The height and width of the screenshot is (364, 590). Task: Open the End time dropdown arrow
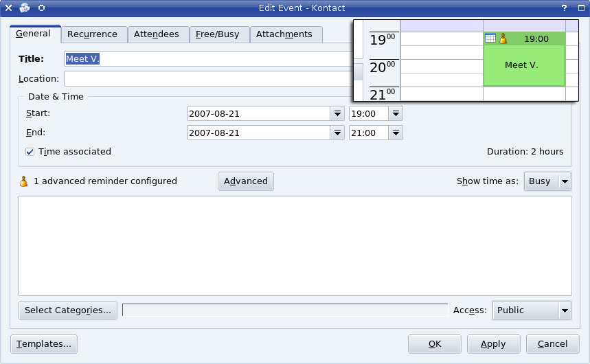coord(396,133)
